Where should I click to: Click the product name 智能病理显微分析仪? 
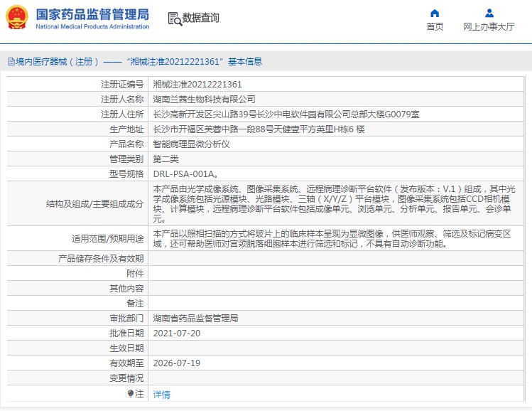tap(191, 144)
